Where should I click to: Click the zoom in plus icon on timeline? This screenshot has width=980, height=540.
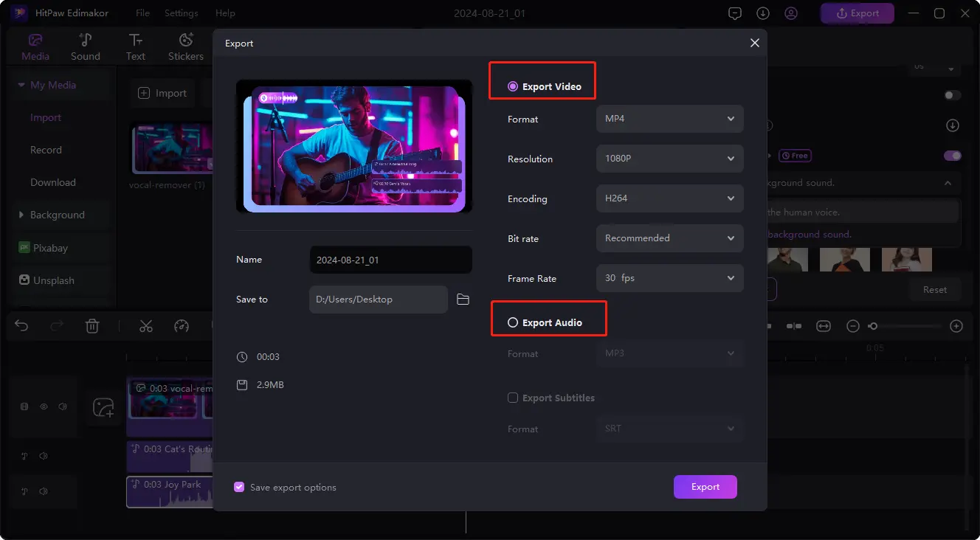(x=956, y=326)
